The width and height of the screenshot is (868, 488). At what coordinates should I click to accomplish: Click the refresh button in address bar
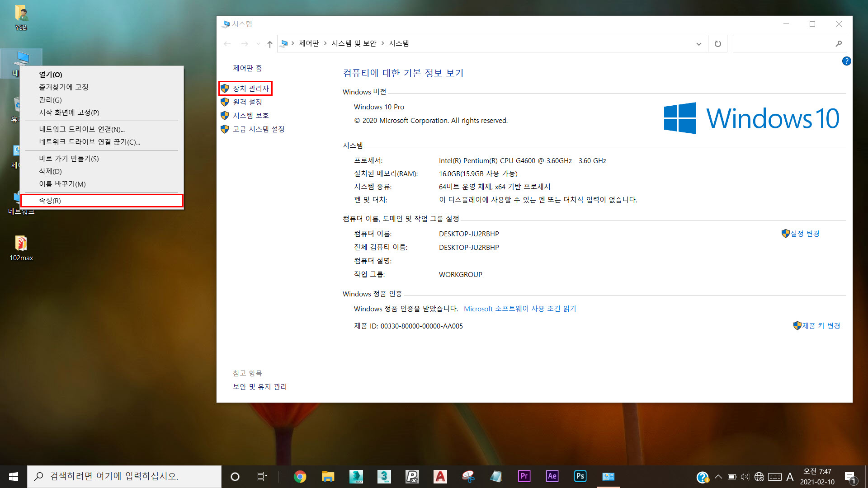click(717, 44)
